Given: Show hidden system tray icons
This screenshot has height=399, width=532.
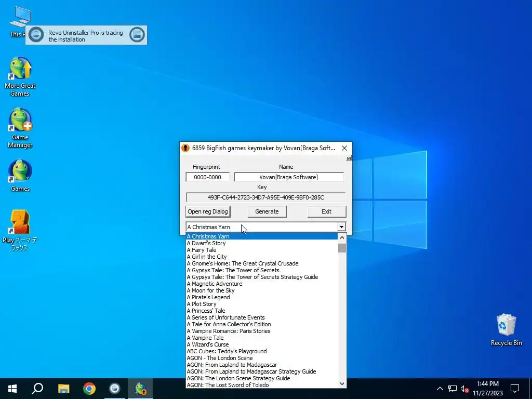Looking at the screenshot, I should pyautogui.click(x=440, y=389).
